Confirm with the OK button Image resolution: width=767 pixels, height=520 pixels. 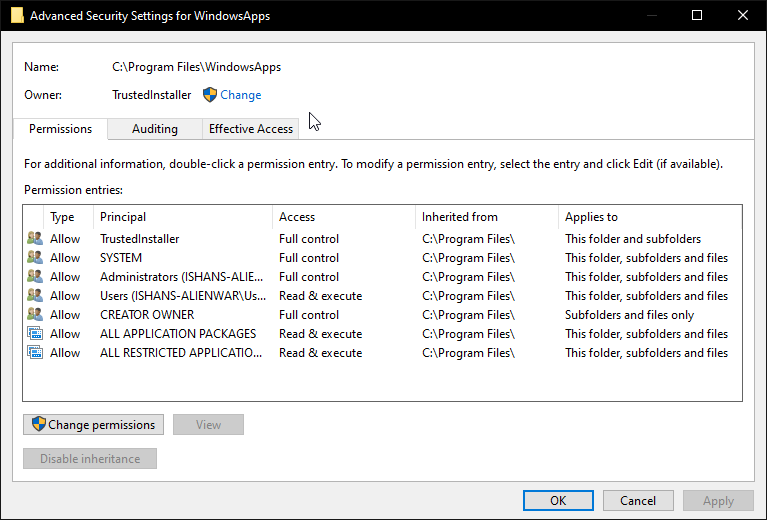[558, 500]
